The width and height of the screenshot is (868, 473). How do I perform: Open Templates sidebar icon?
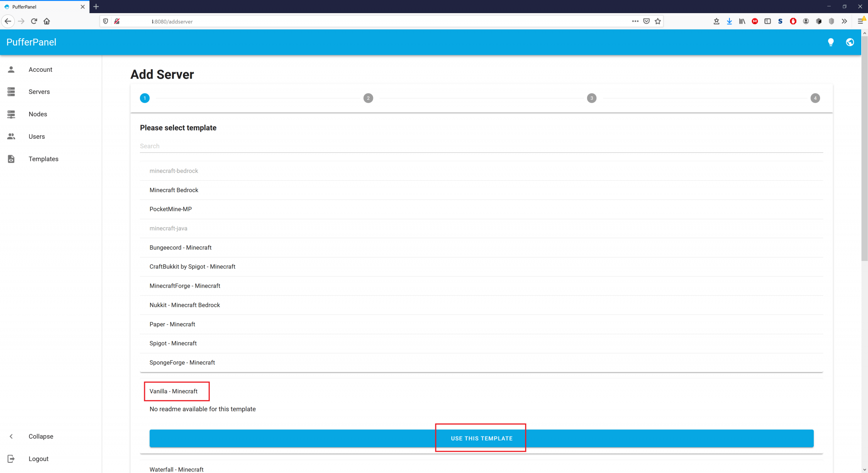click(x=11, y=159)
